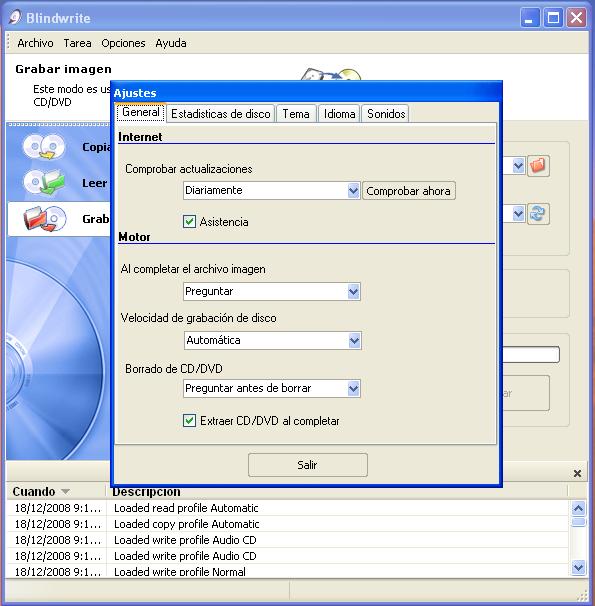Switch to the Sonidos tab
Screen dimensions: 595x606
coord(386,114)
